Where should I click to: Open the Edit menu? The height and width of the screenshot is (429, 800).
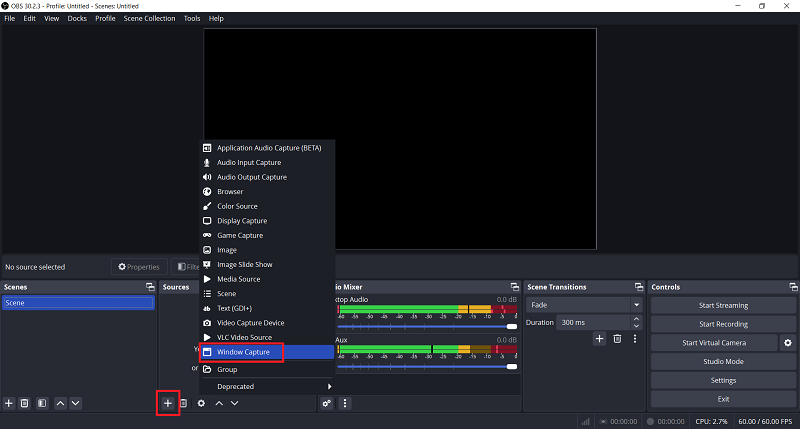[x=30, y=18]
